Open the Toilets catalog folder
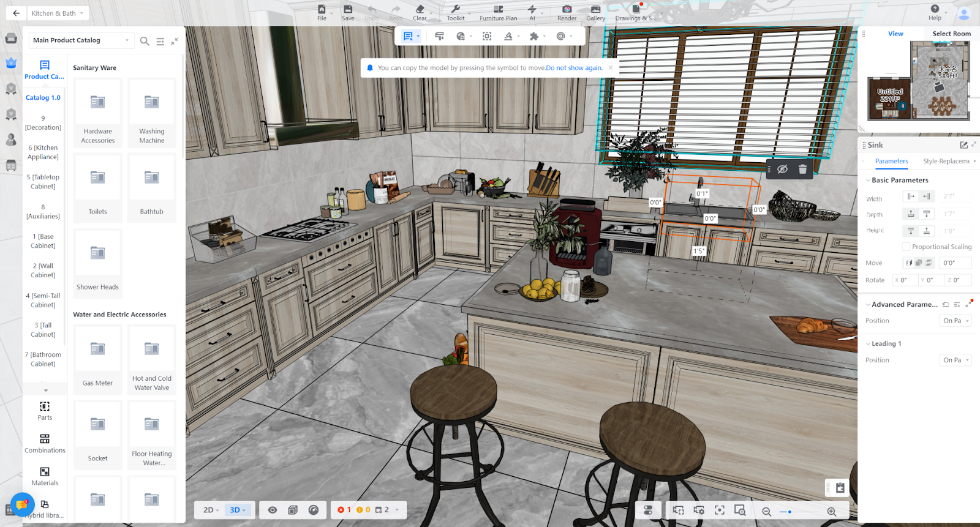 [98, 188]
